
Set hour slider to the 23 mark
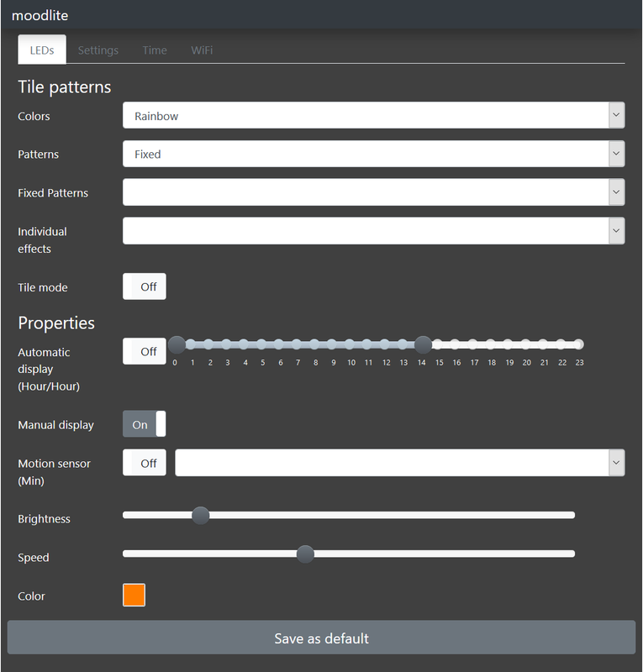(578, 344)
